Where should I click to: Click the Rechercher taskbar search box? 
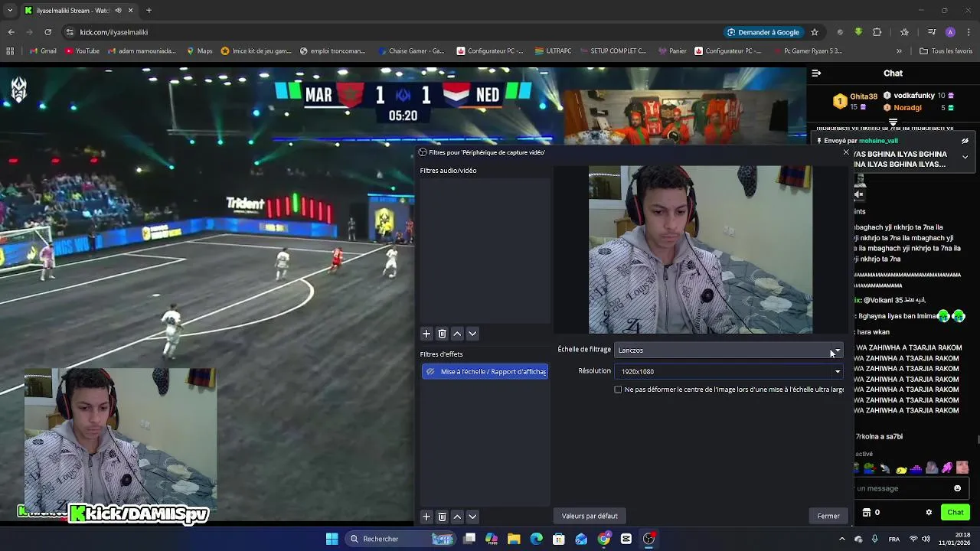coord(400,539)
